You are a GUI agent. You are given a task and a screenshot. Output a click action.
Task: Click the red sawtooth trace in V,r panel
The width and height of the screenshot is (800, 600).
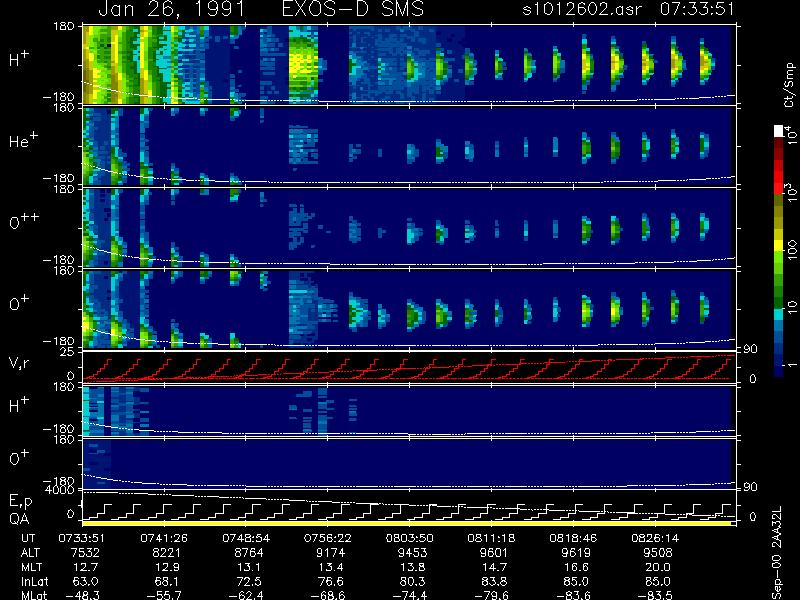[409, 367]
